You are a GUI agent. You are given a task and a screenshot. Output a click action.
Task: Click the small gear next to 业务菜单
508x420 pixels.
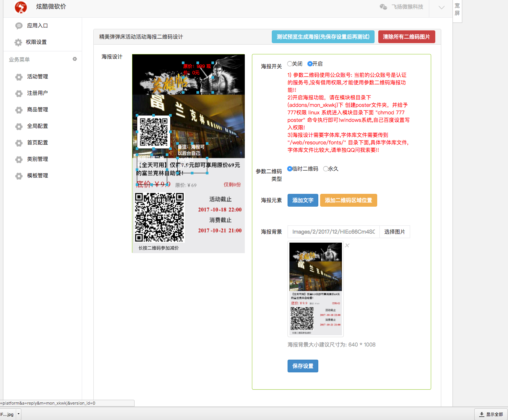75,59
